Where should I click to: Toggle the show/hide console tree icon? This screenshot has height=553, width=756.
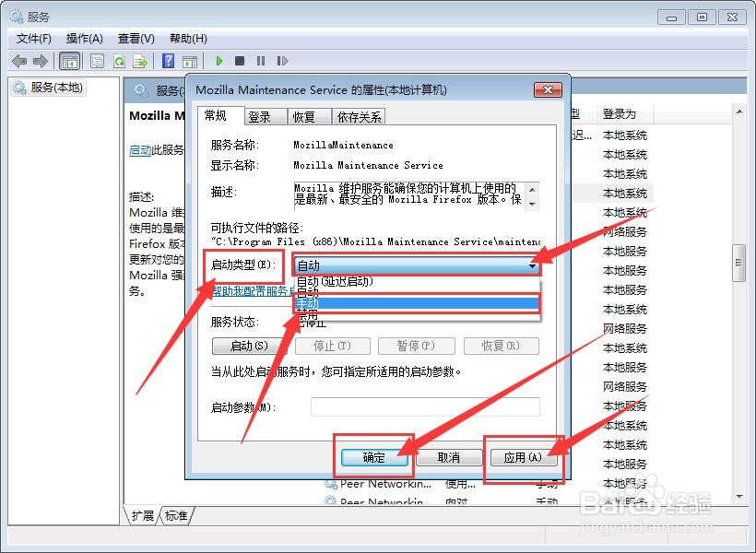point(69,61)
